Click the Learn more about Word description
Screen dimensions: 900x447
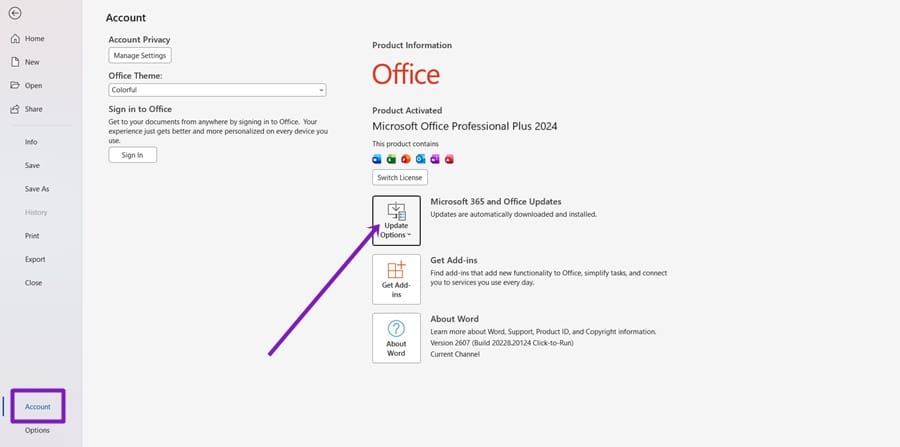pos(543,332)
